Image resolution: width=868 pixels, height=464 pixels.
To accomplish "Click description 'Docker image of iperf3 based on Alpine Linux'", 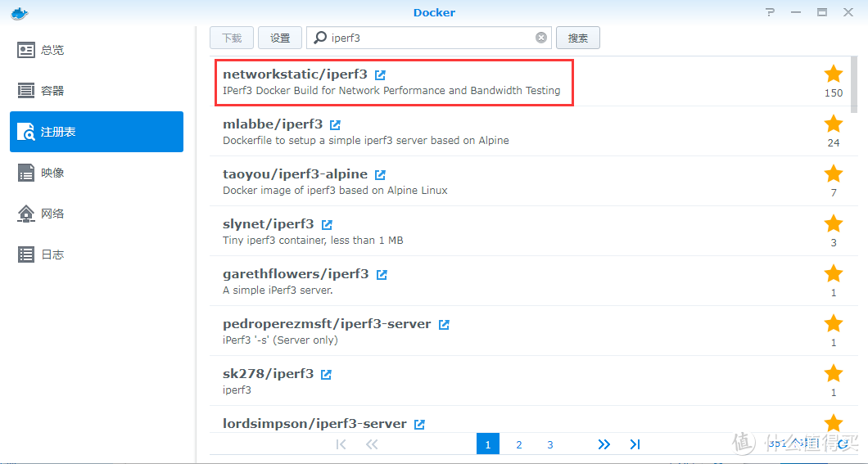I will click(335, 190).
